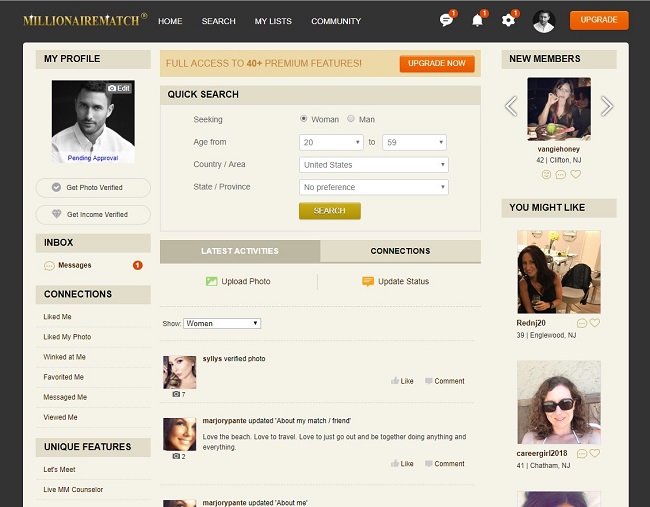The height and width of the screenshot is (507, 650).
Task: Open the Liked Me connections link
Action: pos(58,317)
